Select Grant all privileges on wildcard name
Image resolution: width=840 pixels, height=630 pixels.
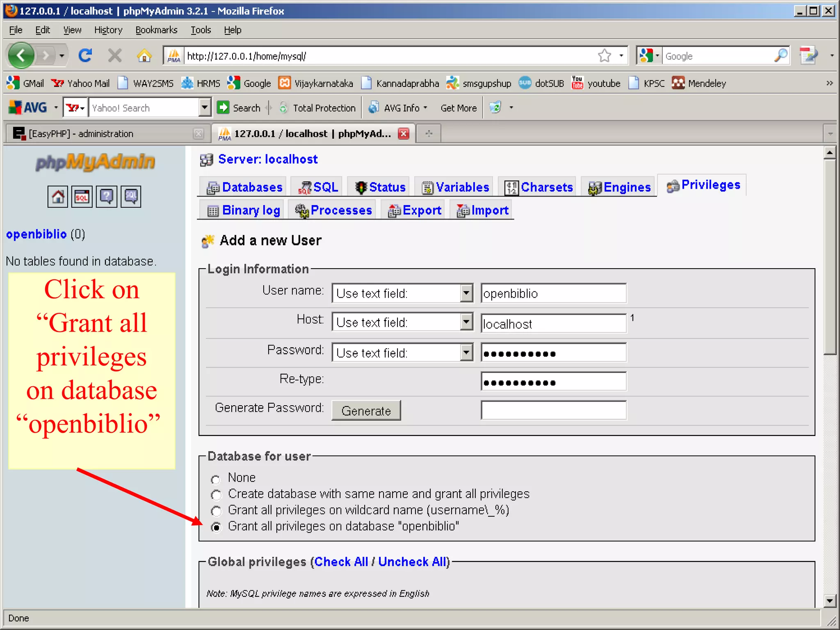coord(216,511)
